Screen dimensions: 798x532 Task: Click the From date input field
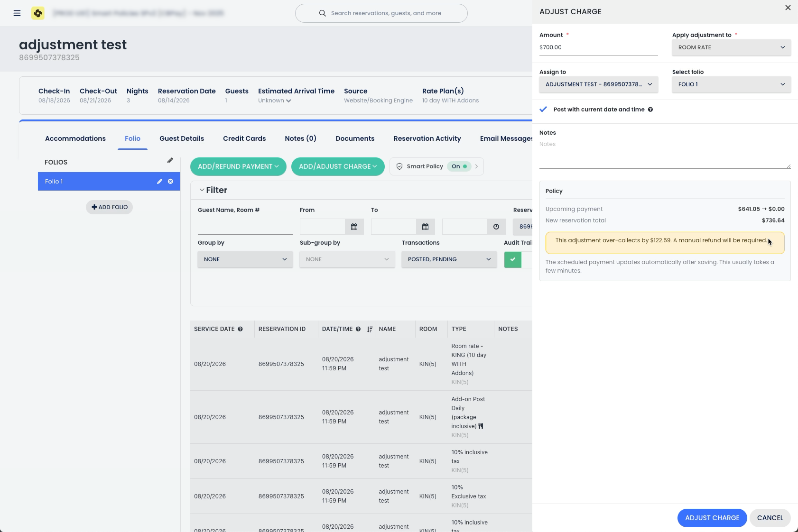point(323,227)
